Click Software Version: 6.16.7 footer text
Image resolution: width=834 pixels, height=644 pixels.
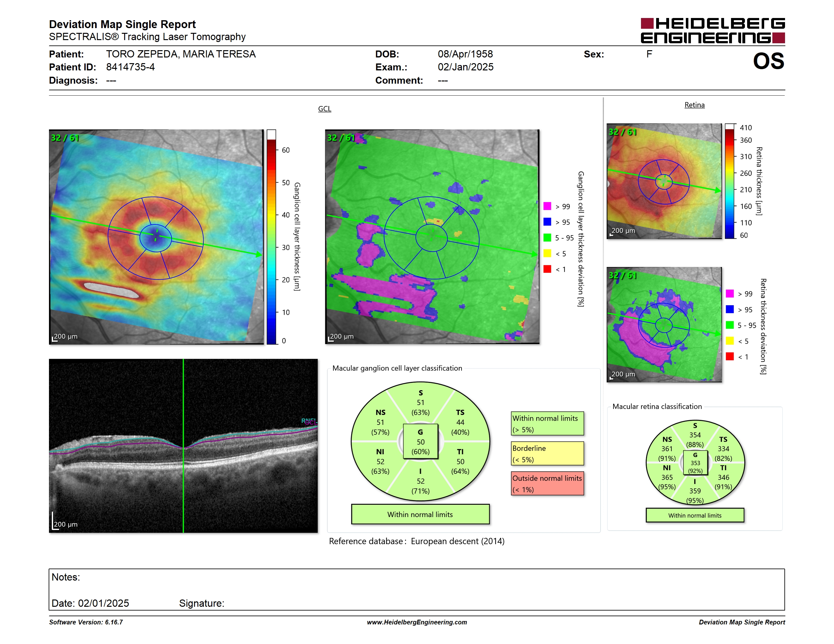coord(86,622)
